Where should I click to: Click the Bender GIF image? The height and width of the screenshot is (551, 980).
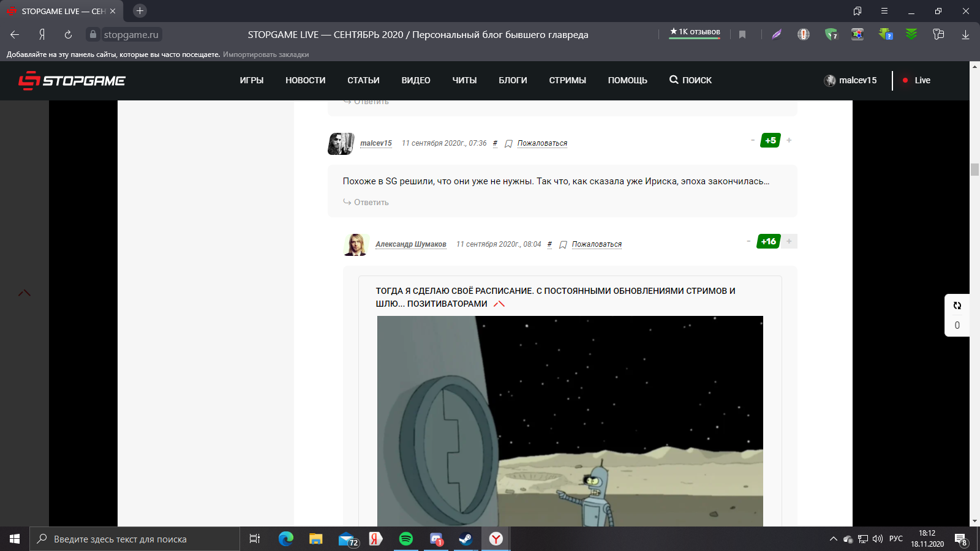click(x=570, y=421)
